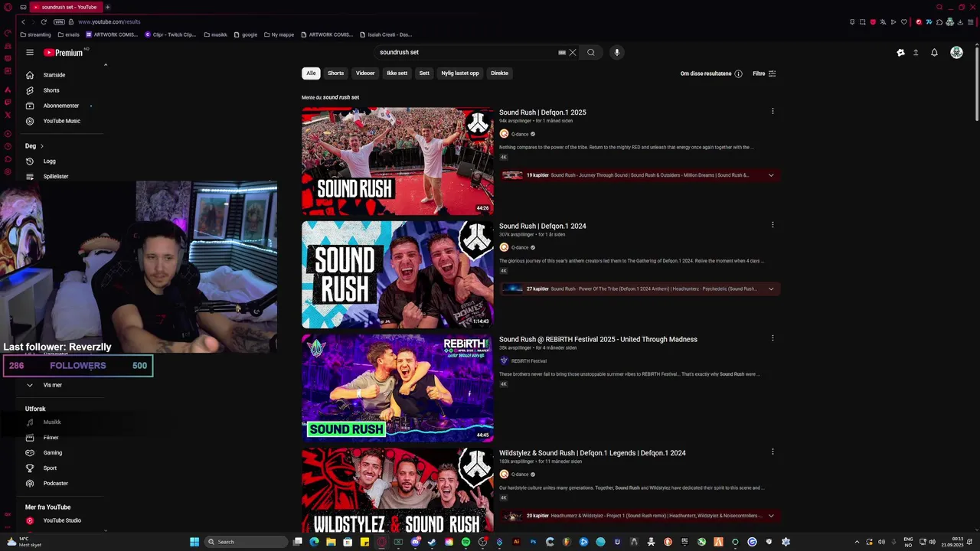This screenshot has width=980, height=551.
Task: Open more options for Sound Rush Defqon.1 2024
Action: [x=773, y=225]
